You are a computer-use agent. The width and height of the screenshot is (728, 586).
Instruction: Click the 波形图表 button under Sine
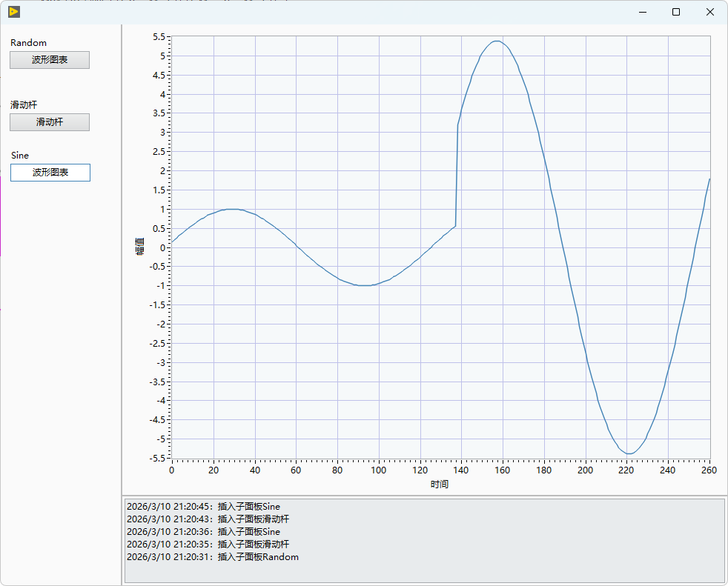click(x=50, y=173)
